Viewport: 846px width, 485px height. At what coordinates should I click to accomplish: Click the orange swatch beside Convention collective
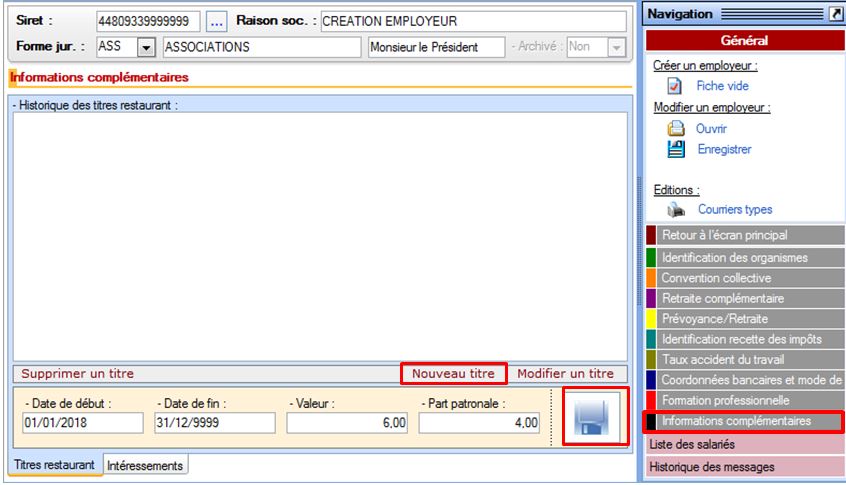[651, 278]
